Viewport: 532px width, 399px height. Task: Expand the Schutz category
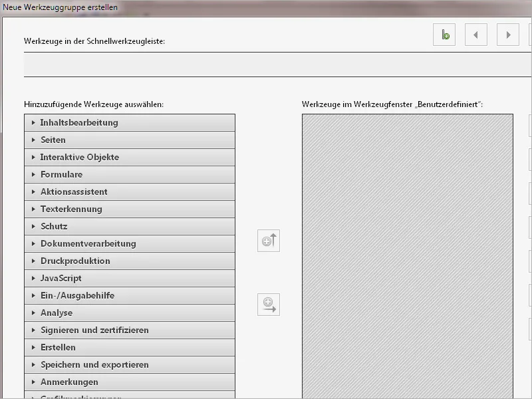coord(130,227)
